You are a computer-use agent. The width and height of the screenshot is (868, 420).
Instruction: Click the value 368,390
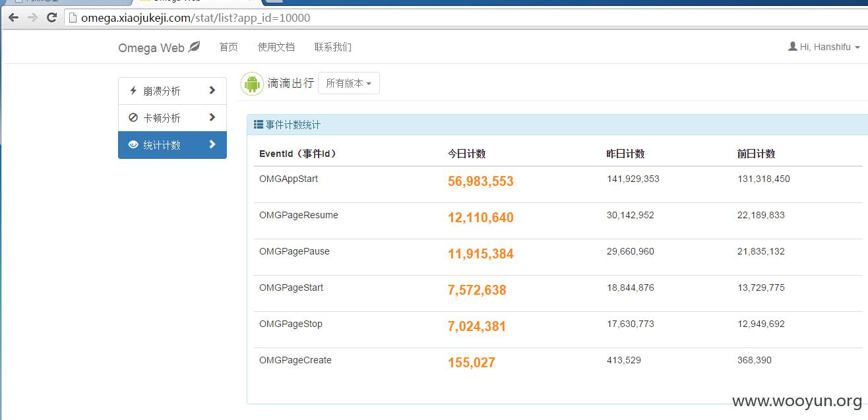coord(755,360)
